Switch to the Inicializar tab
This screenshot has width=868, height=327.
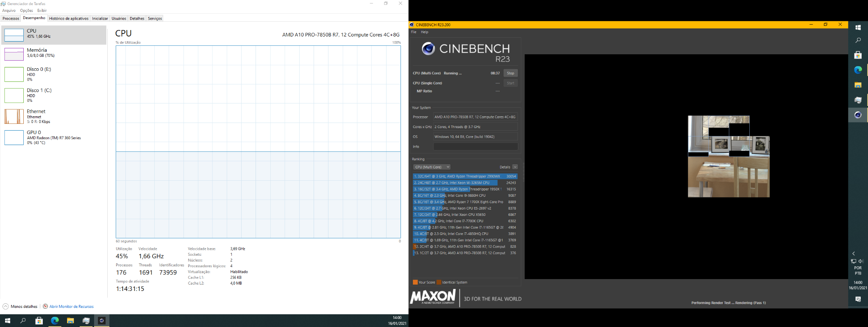100,19
